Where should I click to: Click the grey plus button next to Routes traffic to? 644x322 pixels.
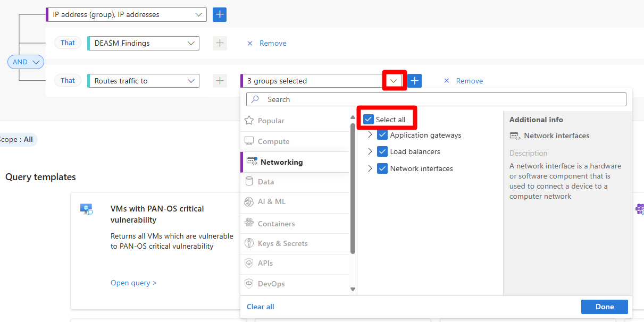click(x=220, y=81)
